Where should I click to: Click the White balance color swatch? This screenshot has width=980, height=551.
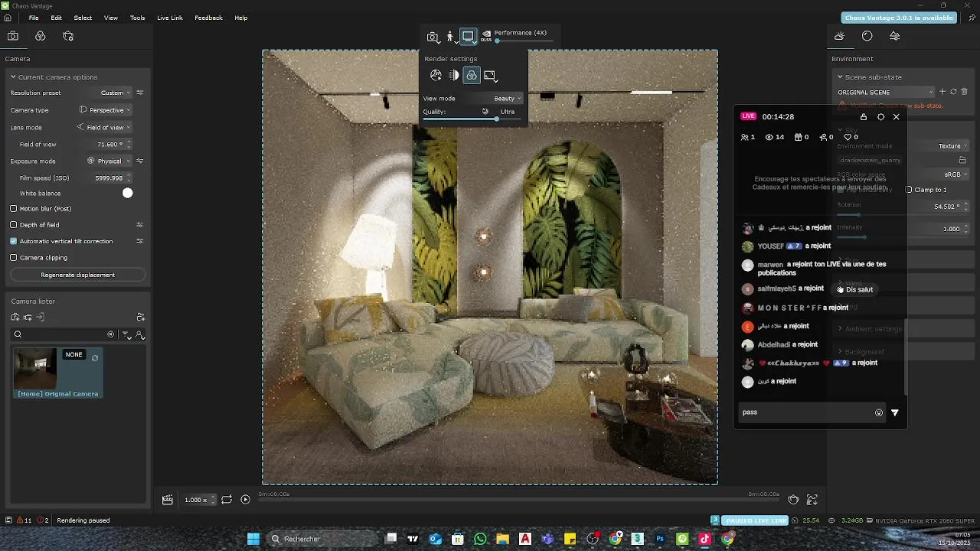128,193
